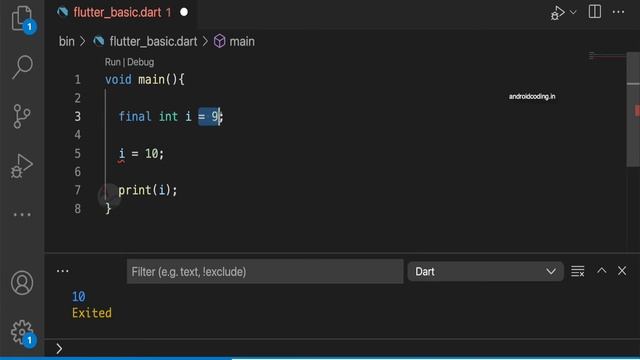Open the Explorer view icon
The height and width of the screenshot is (360, 640).
(x=22, y=19)
